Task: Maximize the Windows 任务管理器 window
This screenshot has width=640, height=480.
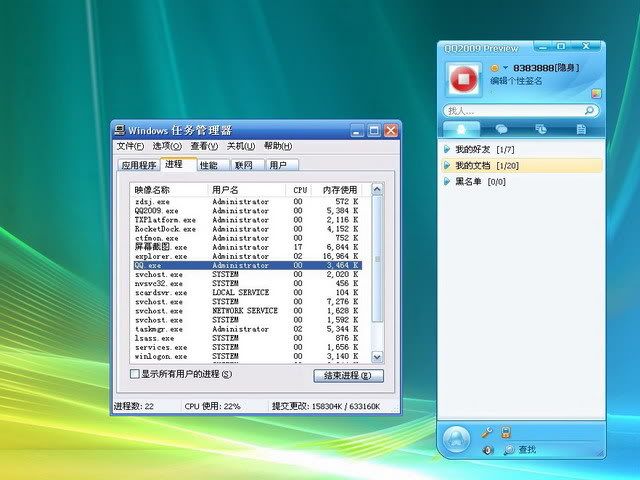Action: point(373,131)
